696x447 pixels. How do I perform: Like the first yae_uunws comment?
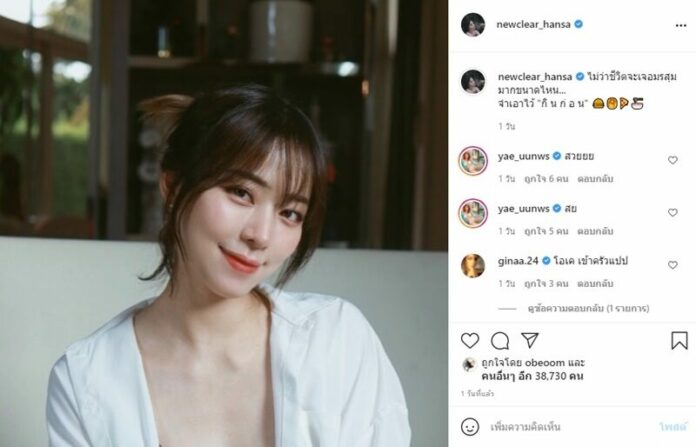coord(673,160)
